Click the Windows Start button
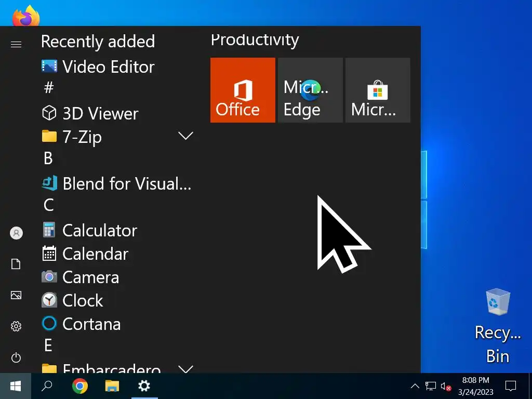Viewport: 532px width, 399px height. (x=16, y=386)
